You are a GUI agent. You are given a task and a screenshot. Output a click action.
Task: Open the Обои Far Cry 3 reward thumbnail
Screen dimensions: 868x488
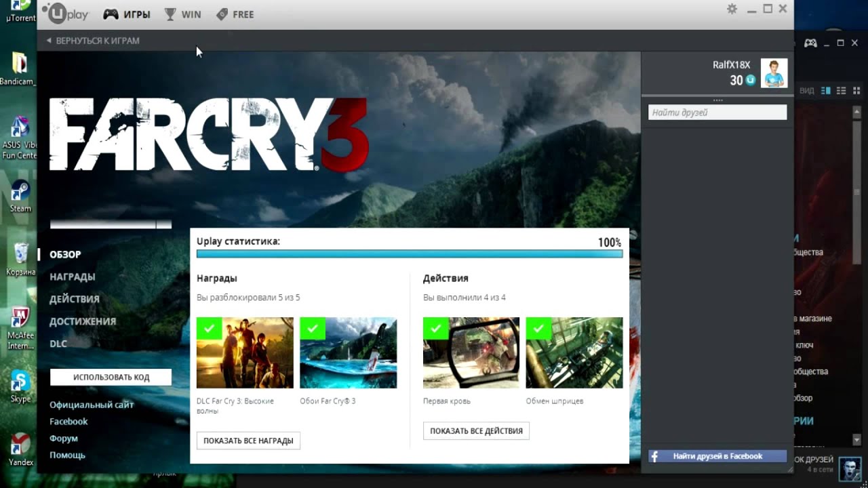pyautogui.click(x=348, y=352)
